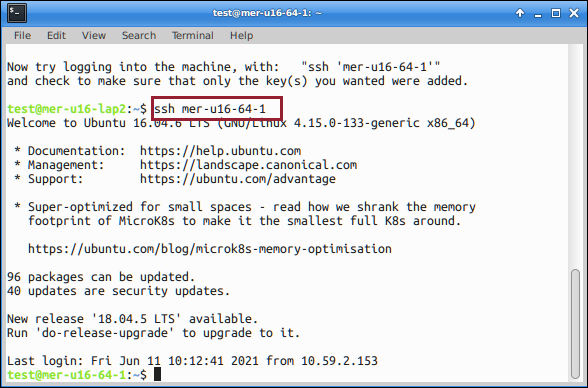Click the green 'test@mer-u16-lap2' prompt
Viewport: 588px width, 388px height.
pyautogui.click(x=66, y=109)
